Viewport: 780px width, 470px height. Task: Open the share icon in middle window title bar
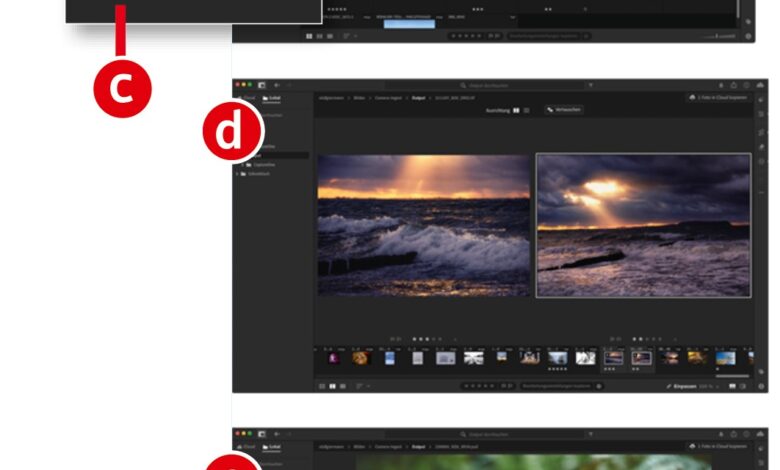coord(734,86)
